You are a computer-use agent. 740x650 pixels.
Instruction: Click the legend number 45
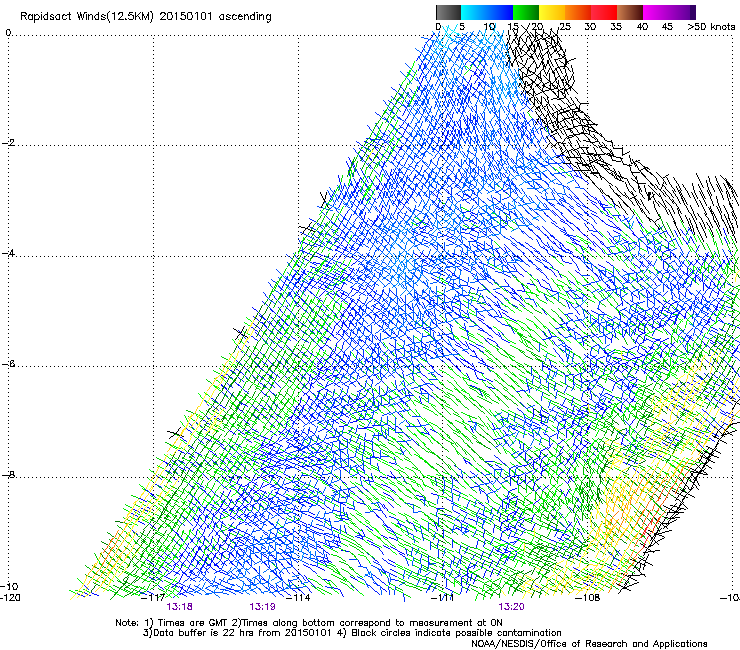[667, 27]
